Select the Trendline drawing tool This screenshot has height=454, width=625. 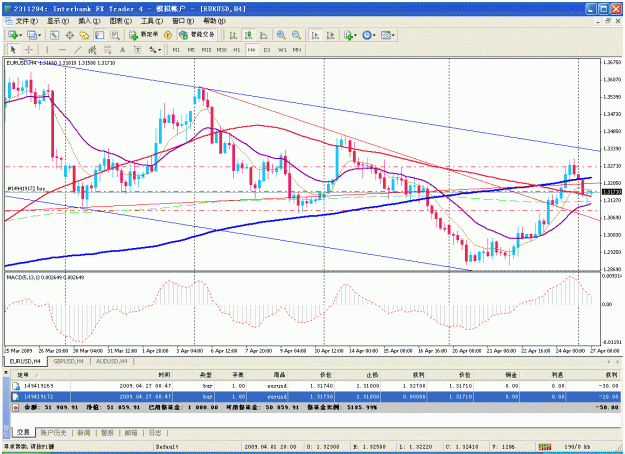click(x=77, y=50)
